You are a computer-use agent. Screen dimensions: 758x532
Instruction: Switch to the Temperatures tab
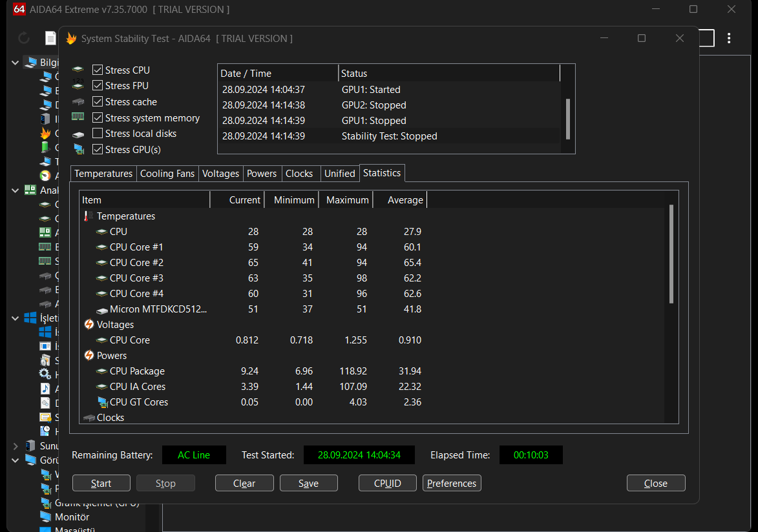(103, 174)
